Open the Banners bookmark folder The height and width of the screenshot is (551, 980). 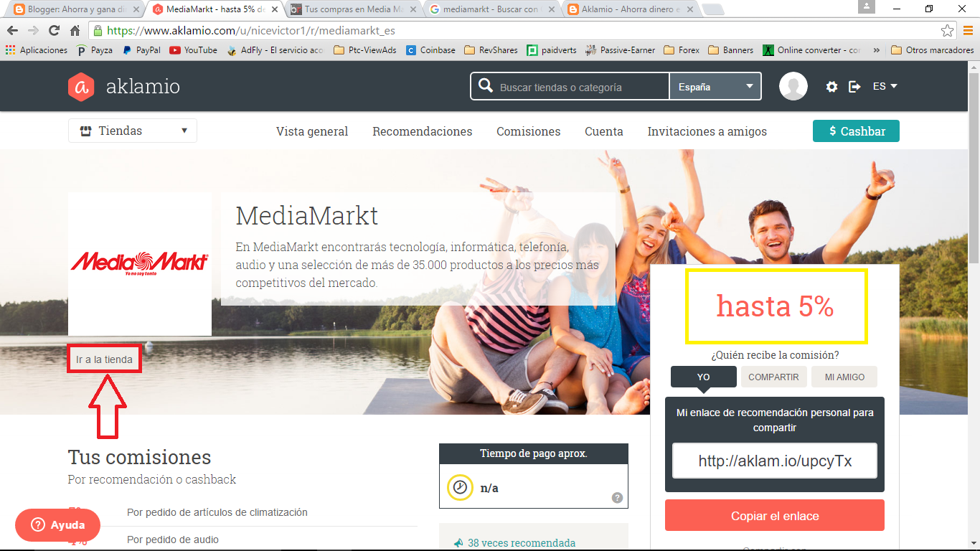pos(731,50)
